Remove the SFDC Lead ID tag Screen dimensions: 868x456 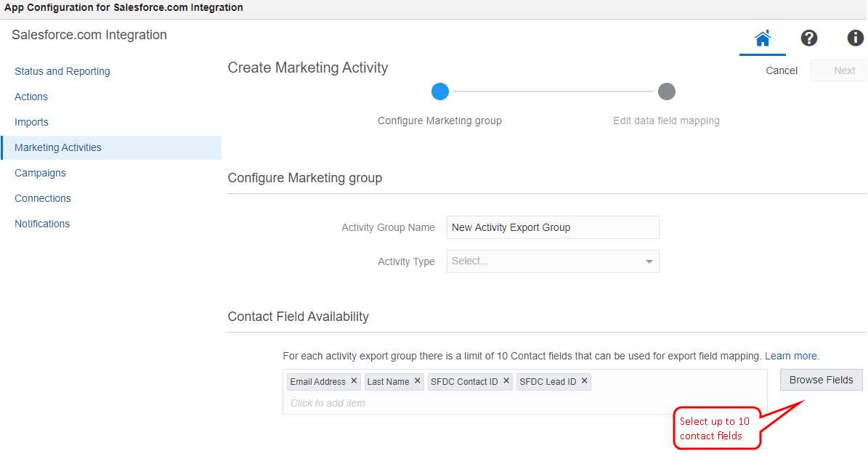584,380
